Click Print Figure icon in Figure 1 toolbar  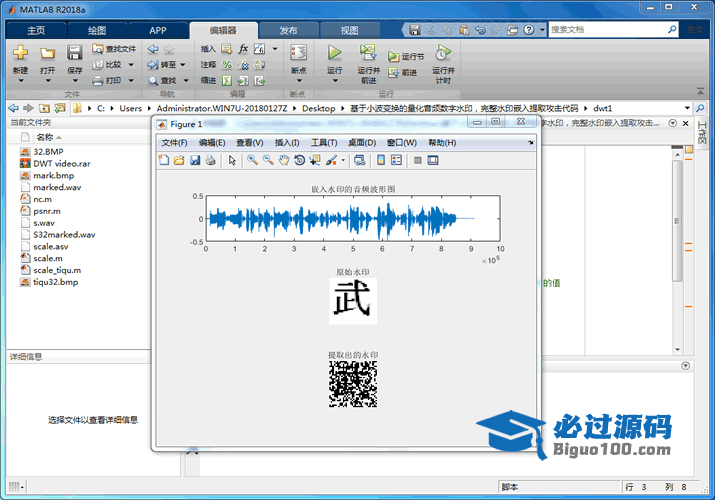pos(210,160)
